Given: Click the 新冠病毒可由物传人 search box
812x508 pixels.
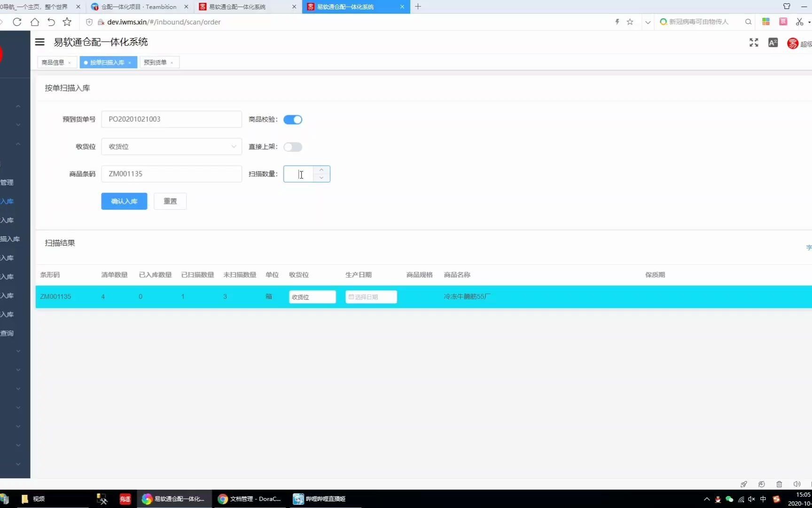Looking at the screenshot, I should pos(698,22).
